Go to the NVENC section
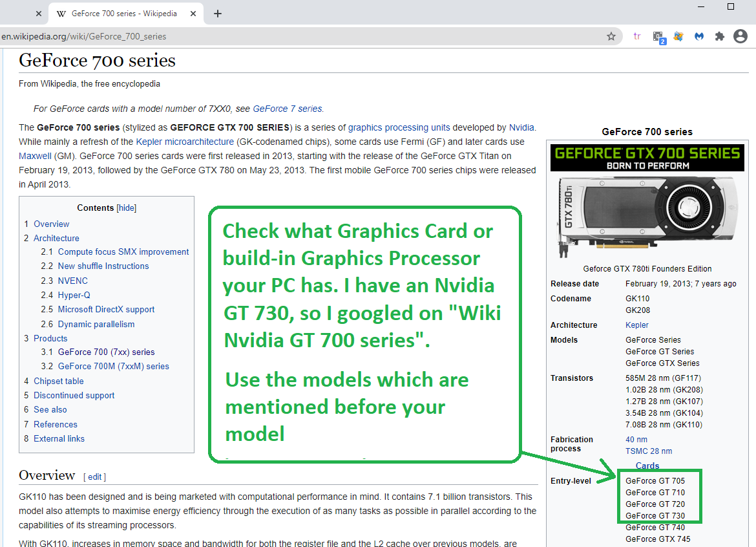Screen dimensions: 756x547 click(x=72, y=281)
